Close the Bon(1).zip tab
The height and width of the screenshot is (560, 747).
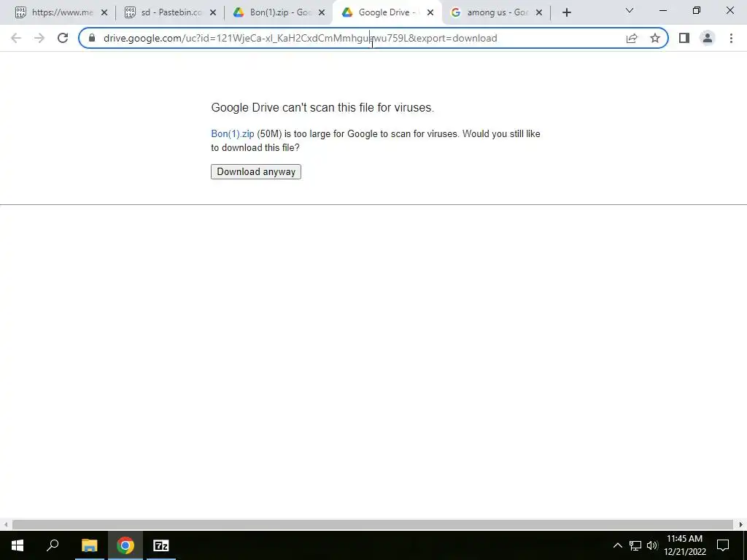click(322, 12)
